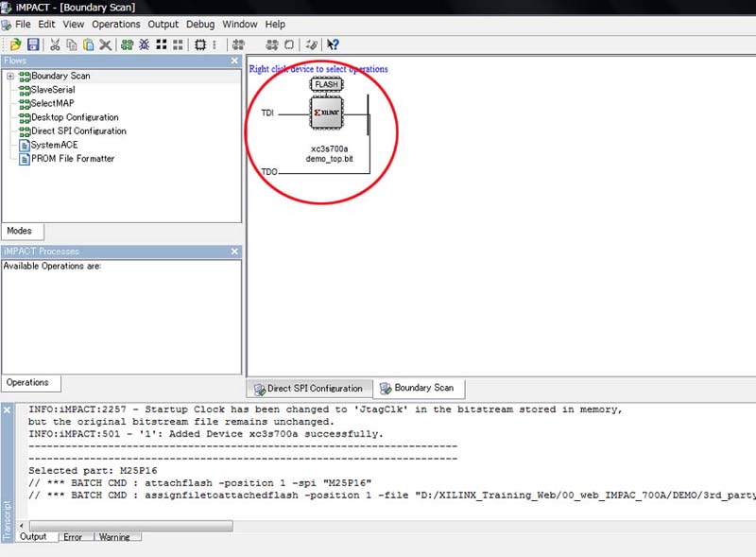Open the File menu
The image size is (756, 557).
(23, 25)
